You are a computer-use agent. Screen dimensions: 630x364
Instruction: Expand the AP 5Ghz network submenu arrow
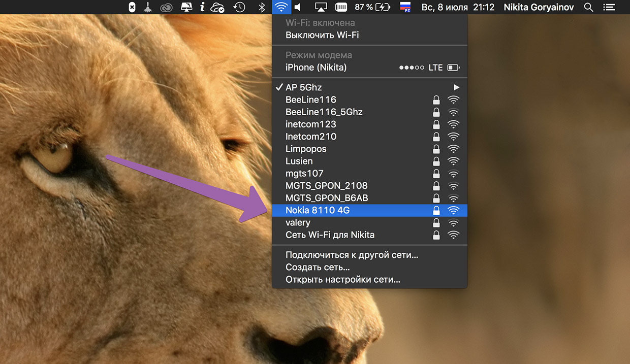coord(456,87)
